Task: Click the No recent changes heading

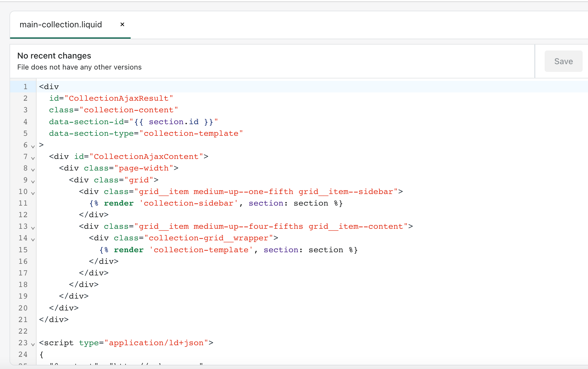Action: coord(54,56)
